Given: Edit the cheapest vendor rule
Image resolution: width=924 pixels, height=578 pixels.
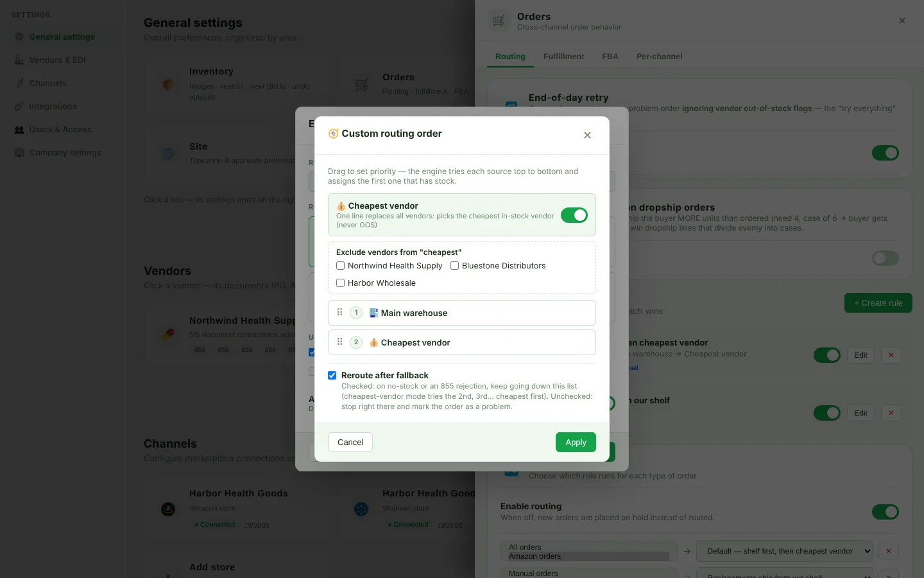Looking at the screenshot, I should coord(860,355).
